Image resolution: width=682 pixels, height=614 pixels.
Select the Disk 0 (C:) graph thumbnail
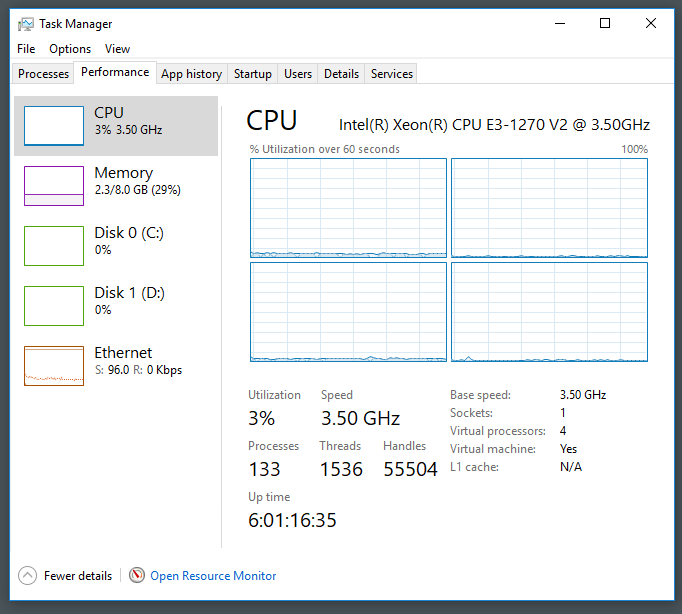pyautogui.click(x=54, y=246)
